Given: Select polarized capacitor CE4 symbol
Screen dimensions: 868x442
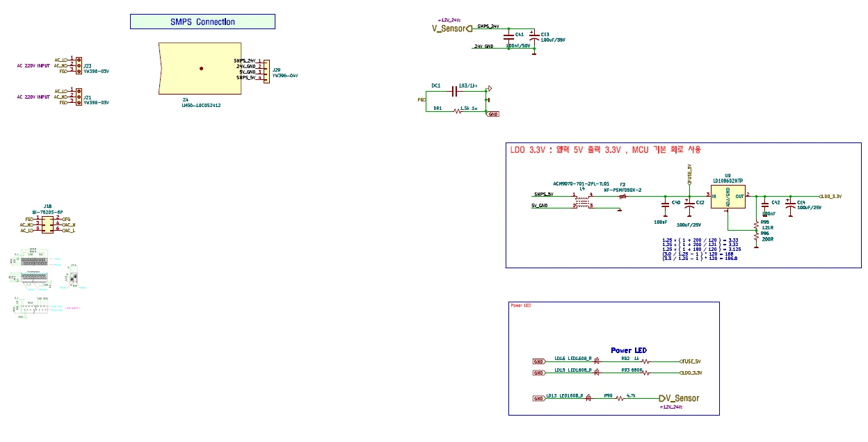Looking at the screenshot, I should pos(789,203).
